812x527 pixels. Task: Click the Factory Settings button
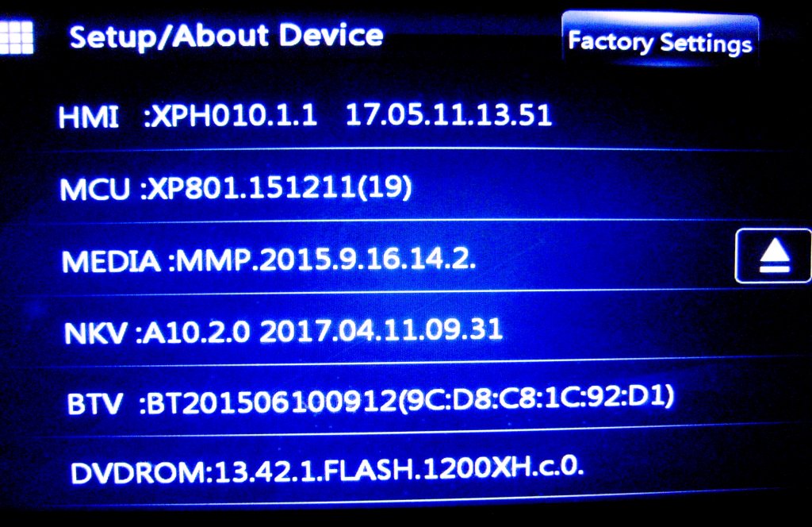[x=661, y=41]
